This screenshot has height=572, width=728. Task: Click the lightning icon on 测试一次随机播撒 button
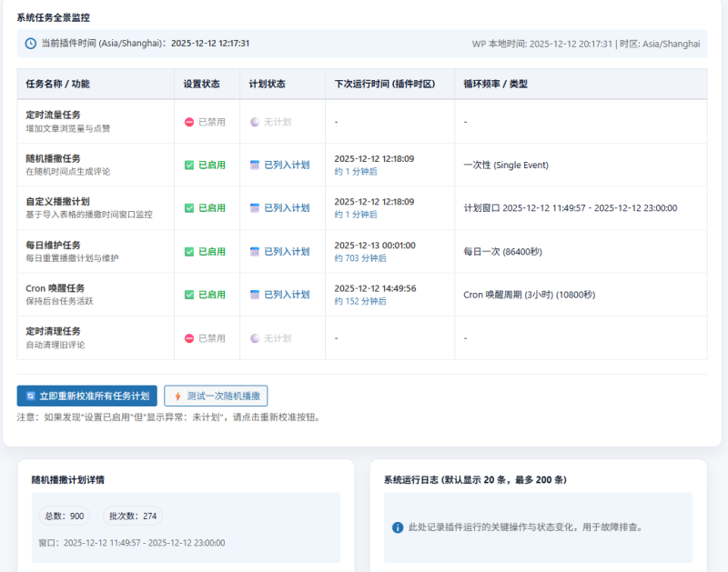tap(178, 395)
